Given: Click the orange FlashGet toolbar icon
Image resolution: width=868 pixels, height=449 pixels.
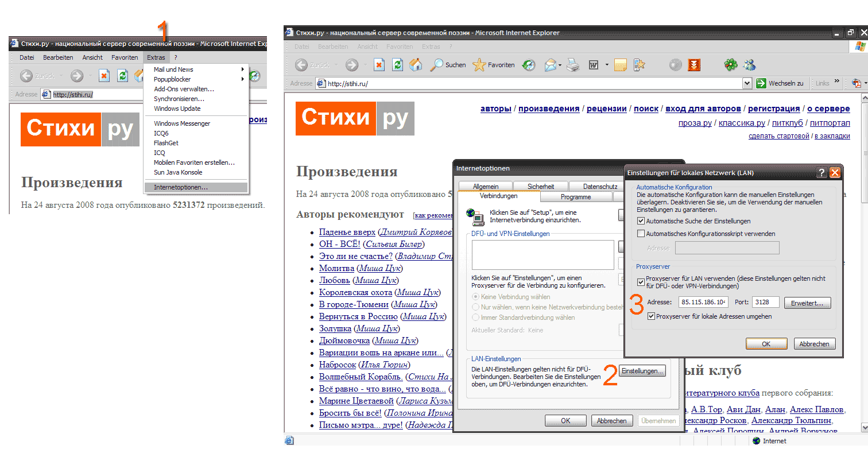Looking at the screenshot, I should [694, 65].
